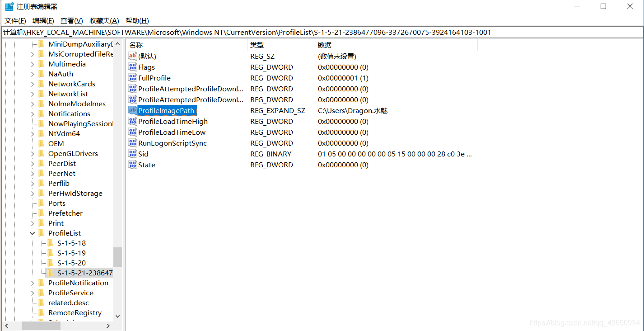Click the binary icon of Sid

(133, 154)
